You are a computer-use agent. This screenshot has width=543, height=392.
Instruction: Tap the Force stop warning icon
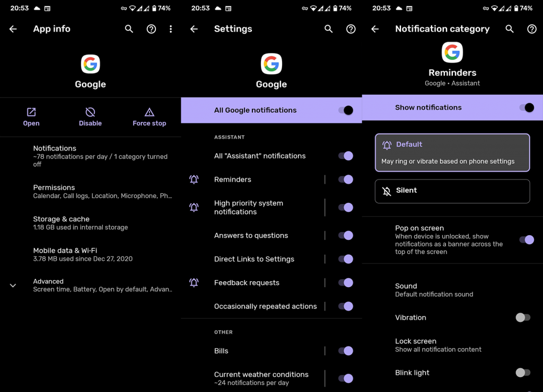[149, 112]
